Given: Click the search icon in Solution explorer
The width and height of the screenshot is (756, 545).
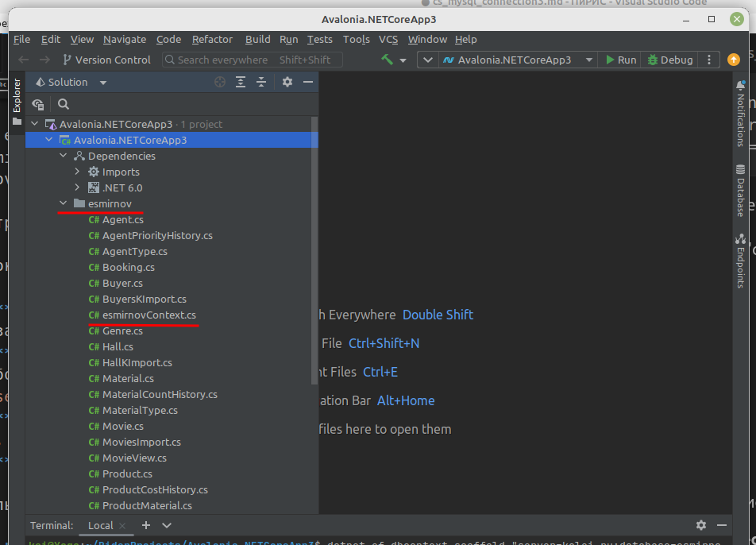Looking at the screenshot, I should pyautogui.click(x=64, y=104).
